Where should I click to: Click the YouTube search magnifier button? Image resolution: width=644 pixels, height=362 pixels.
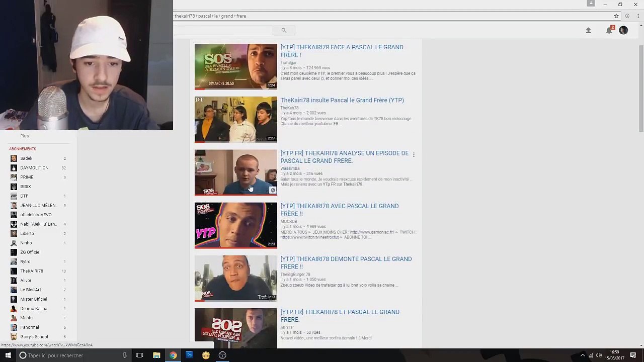pos(284,30)
